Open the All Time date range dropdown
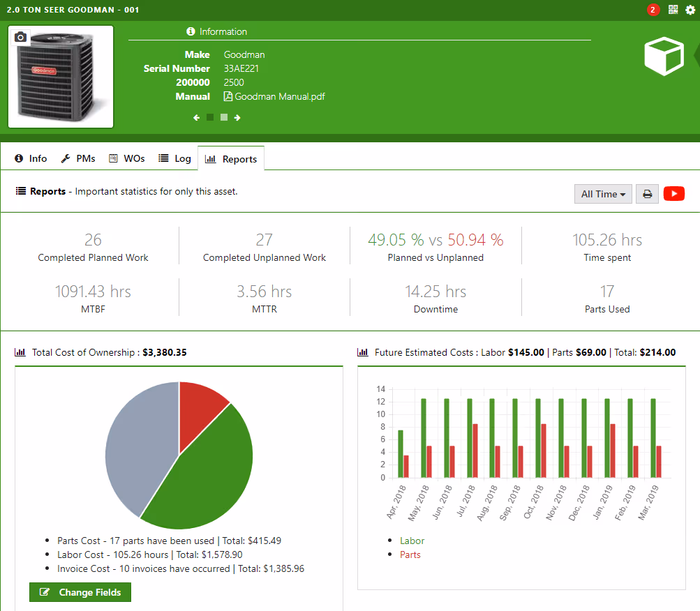 point(602,193)
